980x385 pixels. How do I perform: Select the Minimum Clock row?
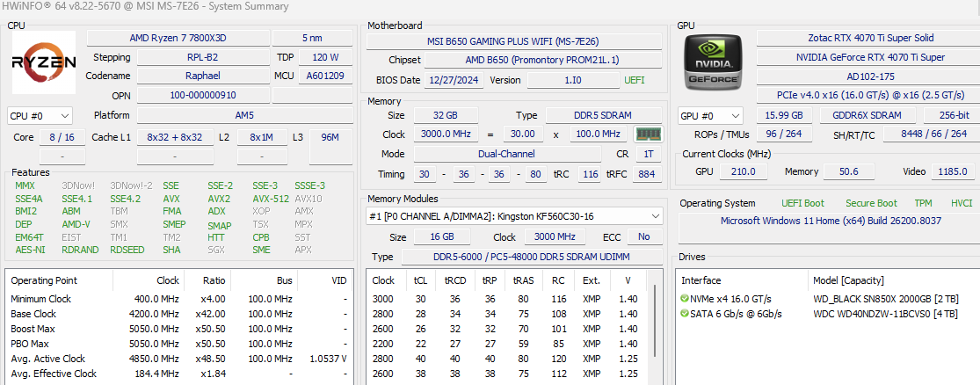point(178,299)
